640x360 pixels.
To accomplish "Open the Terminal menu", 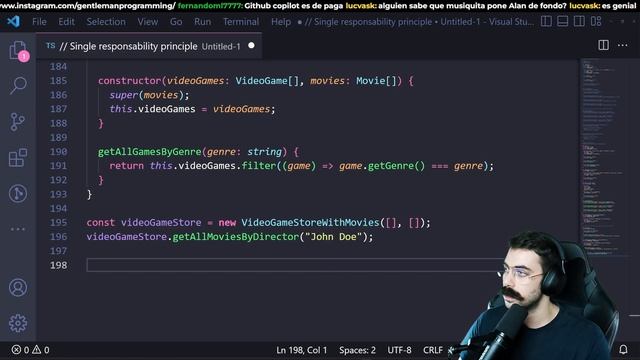I will point(241,22).
